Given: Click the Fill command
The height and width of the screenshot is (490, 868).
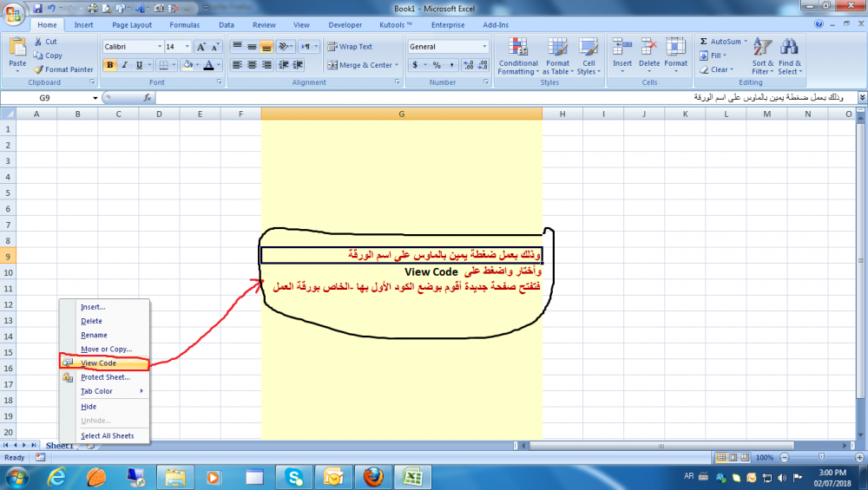Looking at the screenshot, I should [713, 56].
